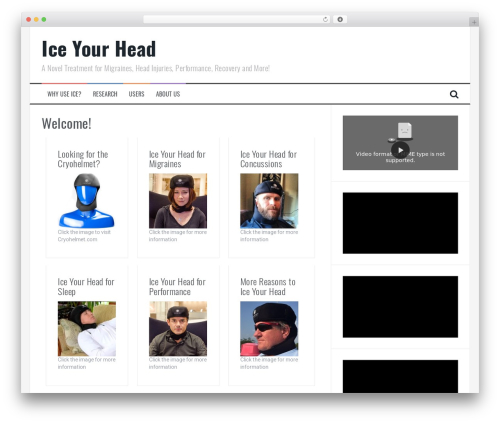Close the browser window with the red button
The height and width of the screenshot is (423, 500).
(x=29, y=20)
